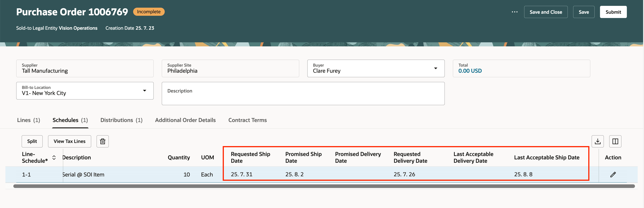Click the Supplier field Tall Manufacturing
The height and width of the screenshot is (208, 644).
85,68
